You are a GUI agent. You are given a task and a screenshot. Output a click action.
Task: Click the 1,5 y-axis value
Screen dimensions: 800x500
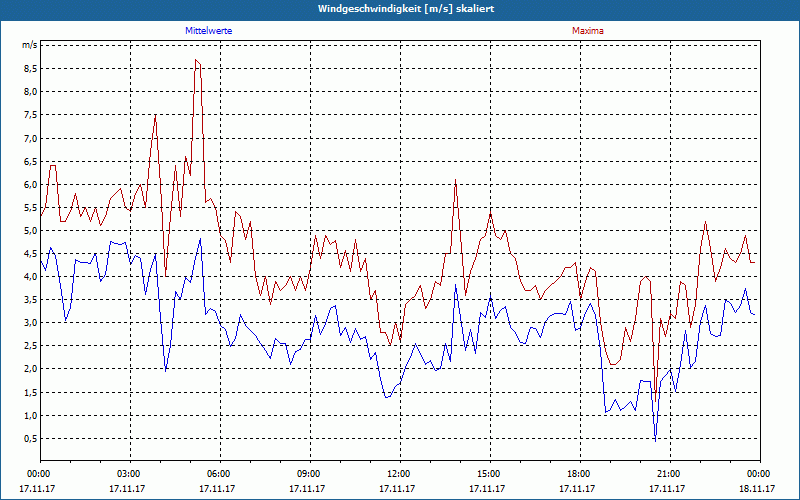coord(30,392)
